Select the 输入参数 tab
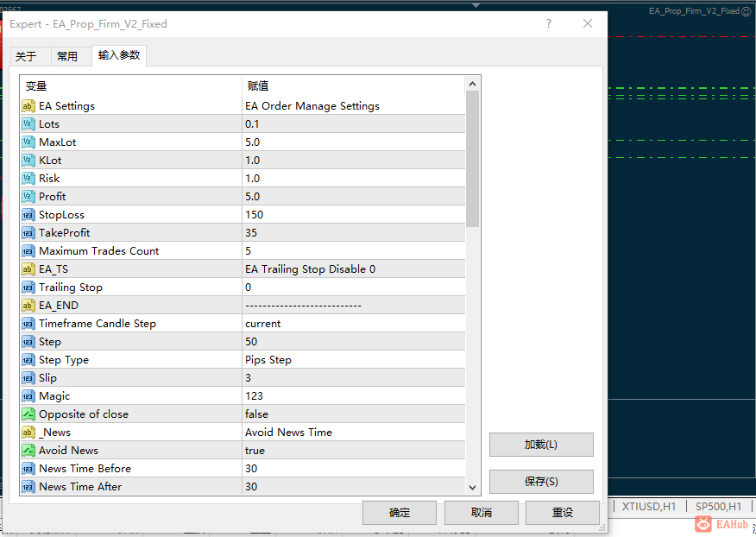This screenshot has width=756, height=537. pyautogui.click(x=119, y=55)
